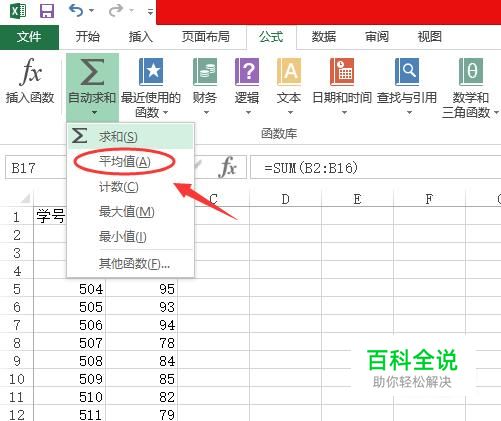Click the cell with score 85
The image size is (501, 421).
[142, 379]
